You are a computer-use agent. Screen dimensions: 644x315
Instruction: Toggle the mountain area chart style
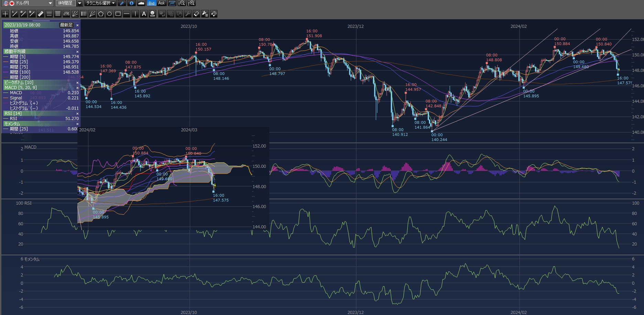[x=141, y=3]
